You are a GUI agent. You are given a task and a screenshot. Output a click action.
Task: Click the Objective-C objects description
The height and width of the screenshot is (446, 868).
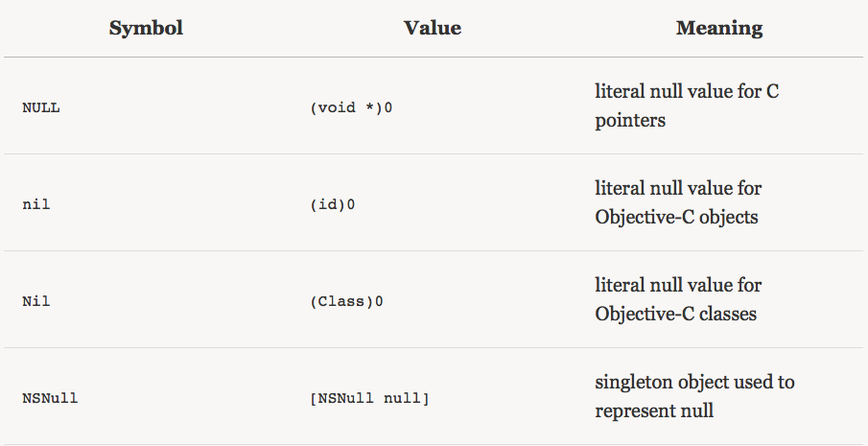(678, 202)
